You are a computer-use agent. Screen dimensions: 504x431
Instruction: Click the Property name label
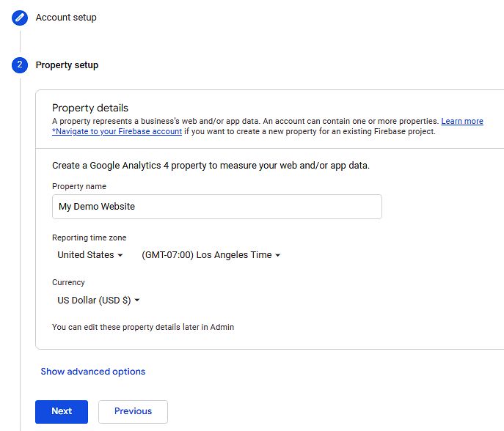coord(79,186)
